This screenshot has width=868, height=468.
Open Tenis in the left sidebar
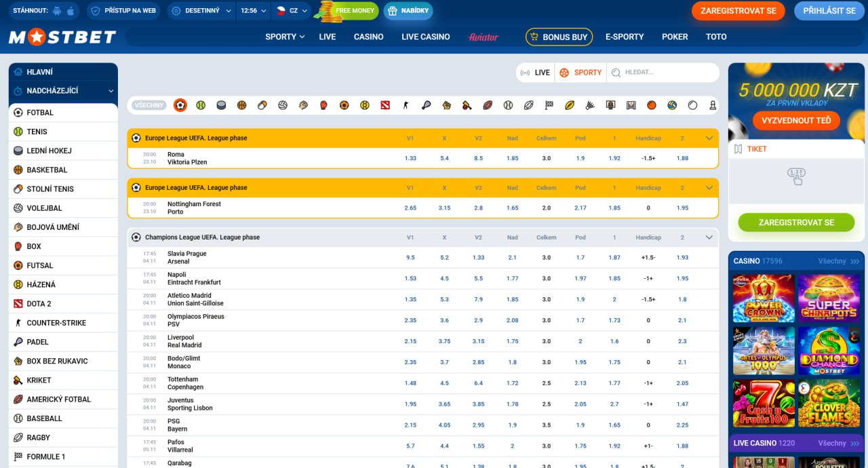click(x=63, y=132)
